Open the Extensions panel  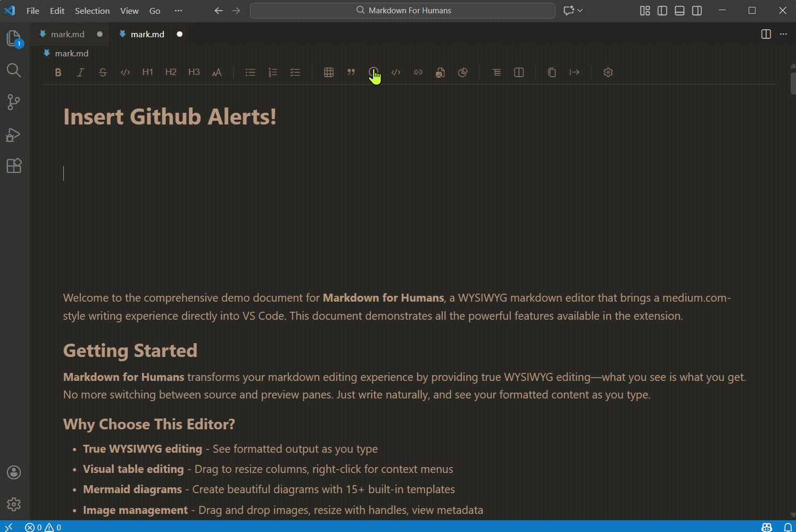coord(13,165)
